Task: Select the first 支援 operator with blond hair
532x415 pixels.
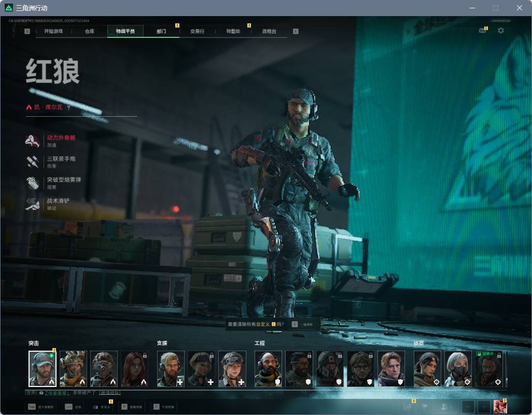Action: pyautogui.click(x=171, y=369)
